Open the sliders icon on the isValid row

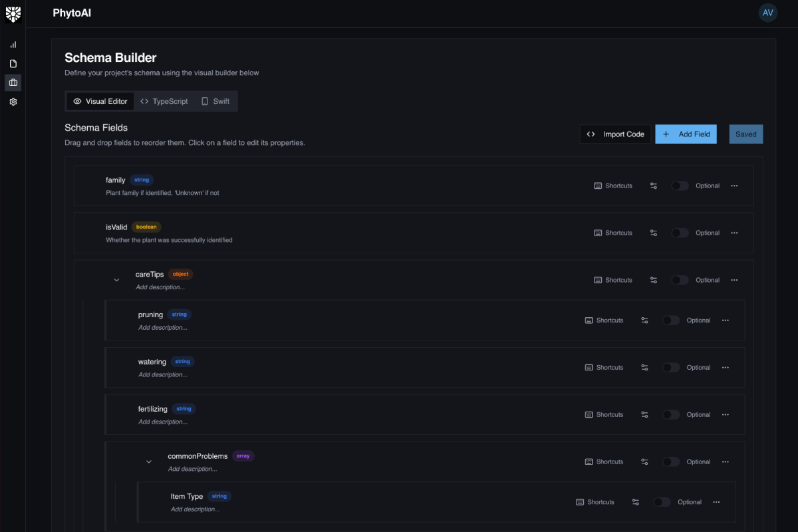pos(653,232)
